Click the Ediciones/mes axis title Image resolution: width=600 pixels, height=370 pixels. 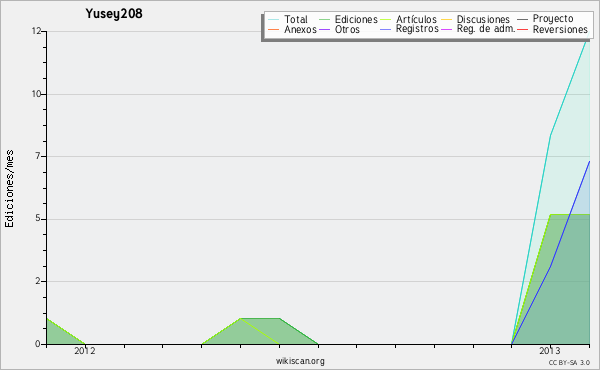click(x=9, y=189)
